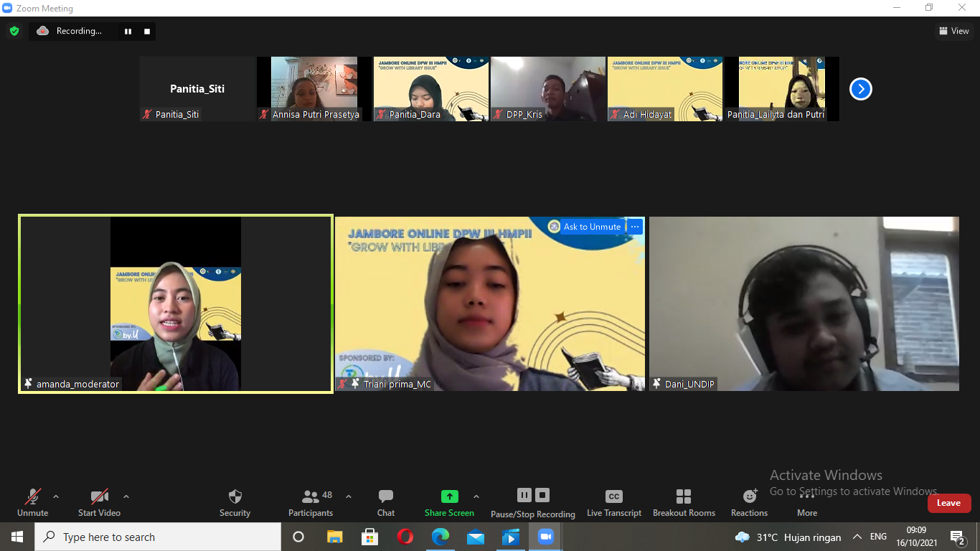Expand Share Screen options arrow

(x=476, y=496)
